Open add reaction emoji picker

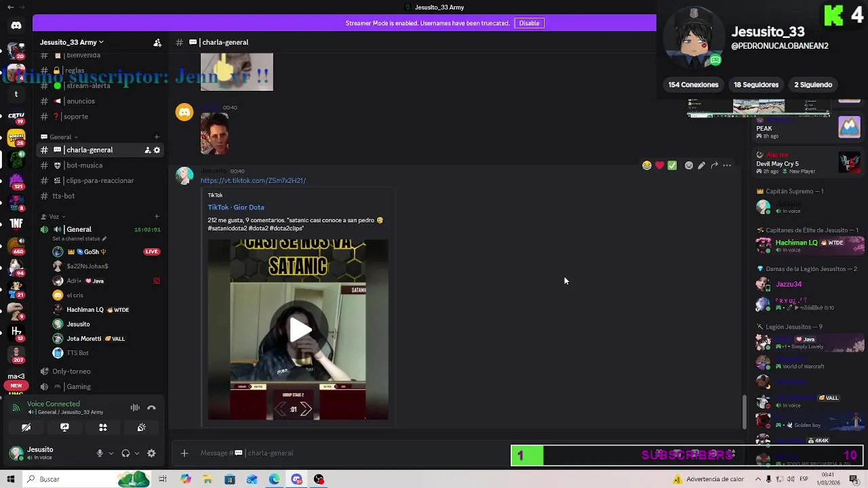click(689, 165)
